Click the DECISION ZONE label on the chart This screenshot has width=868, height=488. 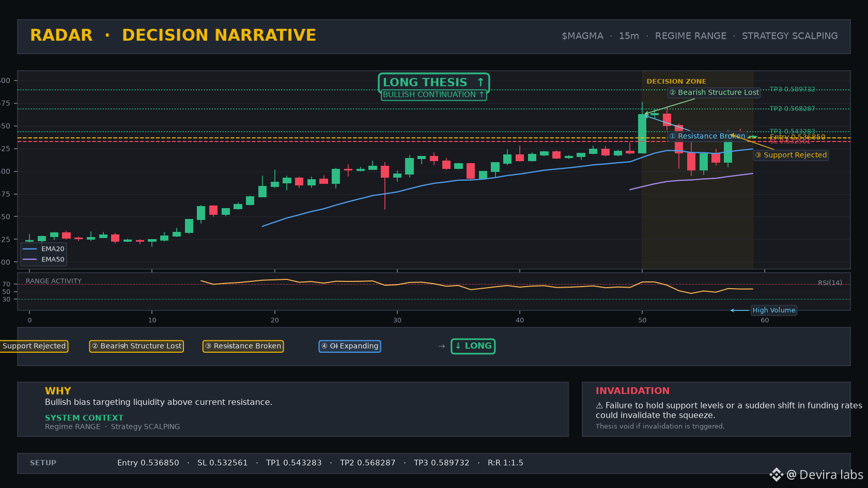click(x=676, y=82)
